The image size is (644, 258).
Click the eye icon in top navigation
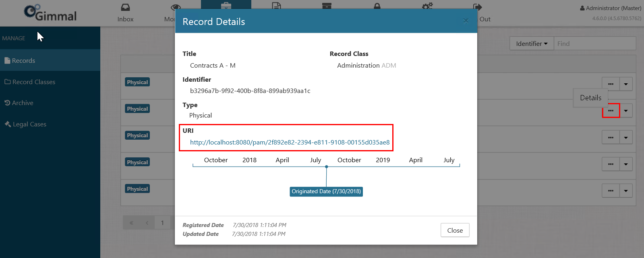(175, 7)
